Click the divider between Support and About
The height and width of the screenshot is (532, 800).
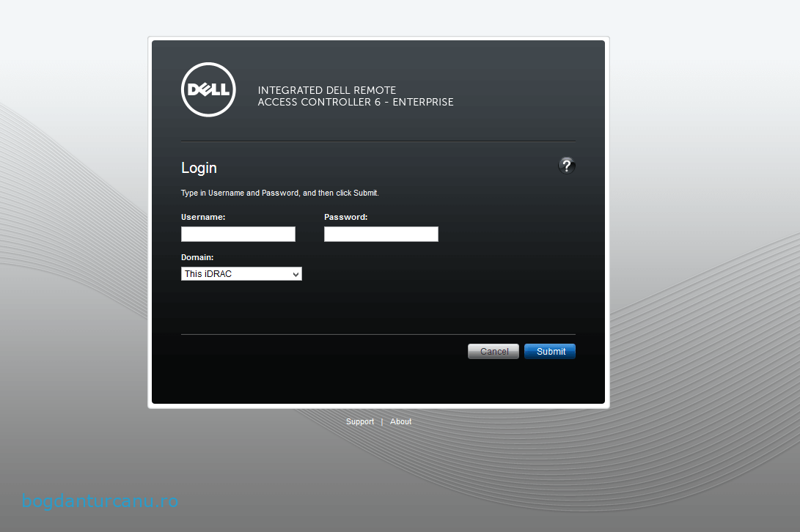[x=381, y=422]
